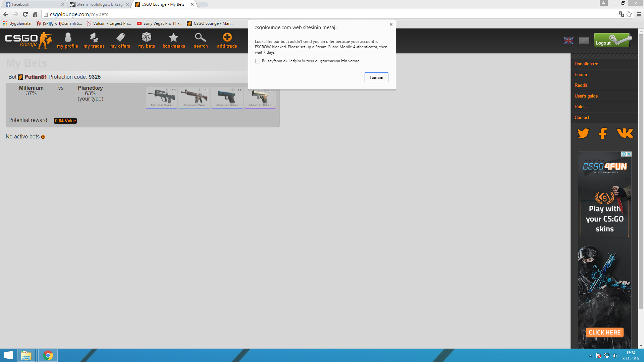This screenshot has width=644, height=362.
Task: Open the Reddit link
Action: tap(581, 85)
